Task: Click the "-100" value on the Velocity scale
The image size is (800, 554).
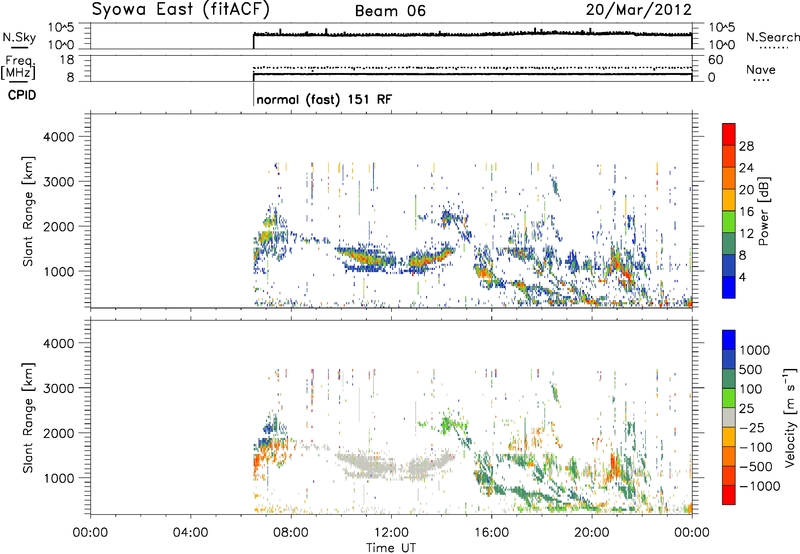Action: (756, 447)
